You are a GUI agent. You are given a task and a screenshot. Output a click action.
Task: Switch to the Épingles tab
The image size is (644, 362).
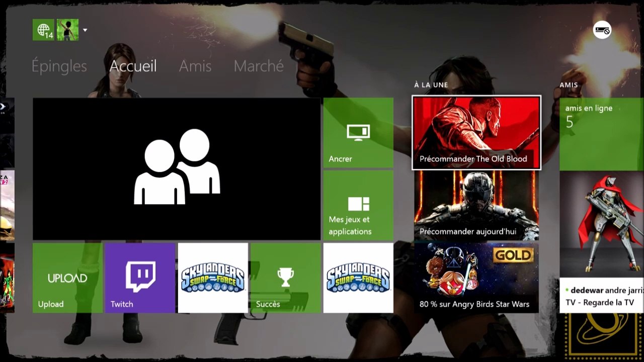59,66
